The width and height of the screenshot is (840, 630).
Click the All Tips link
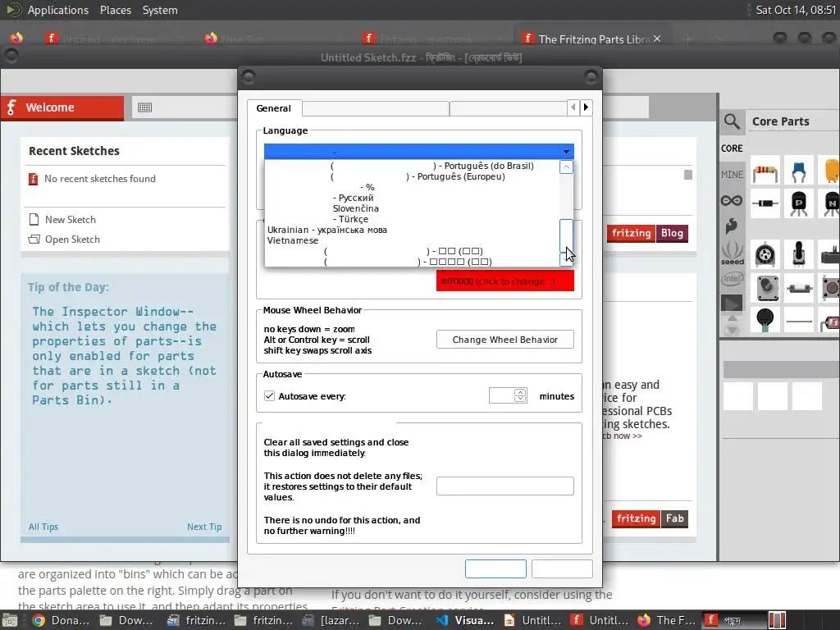(43, 527)
